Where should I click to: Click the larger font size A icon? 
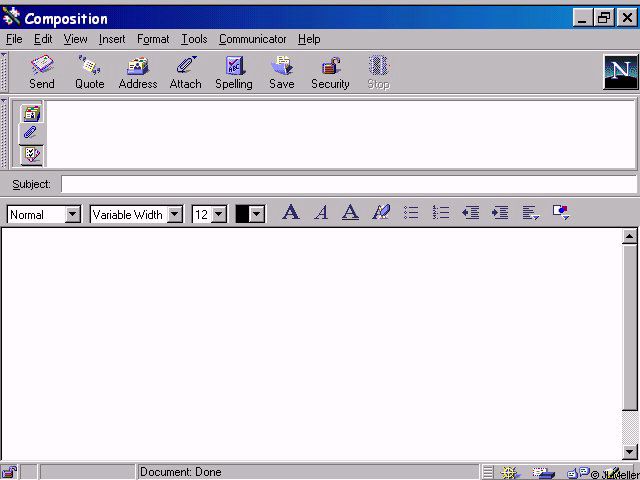(291, 213)
